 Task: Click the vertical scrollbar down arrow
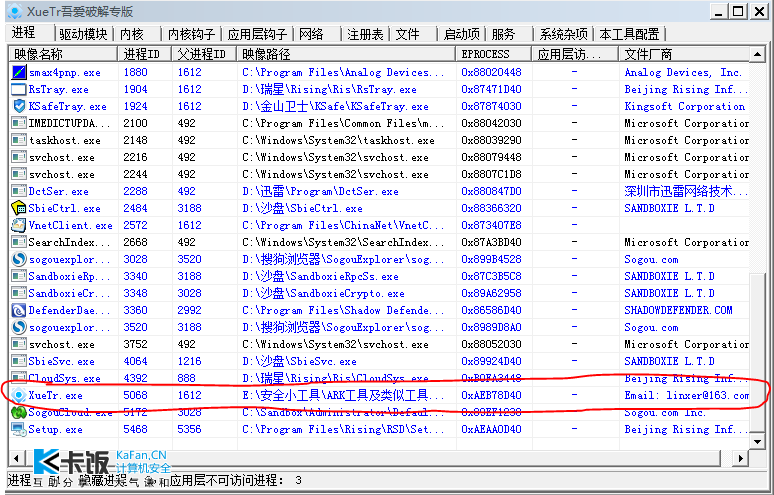[757, 441]
